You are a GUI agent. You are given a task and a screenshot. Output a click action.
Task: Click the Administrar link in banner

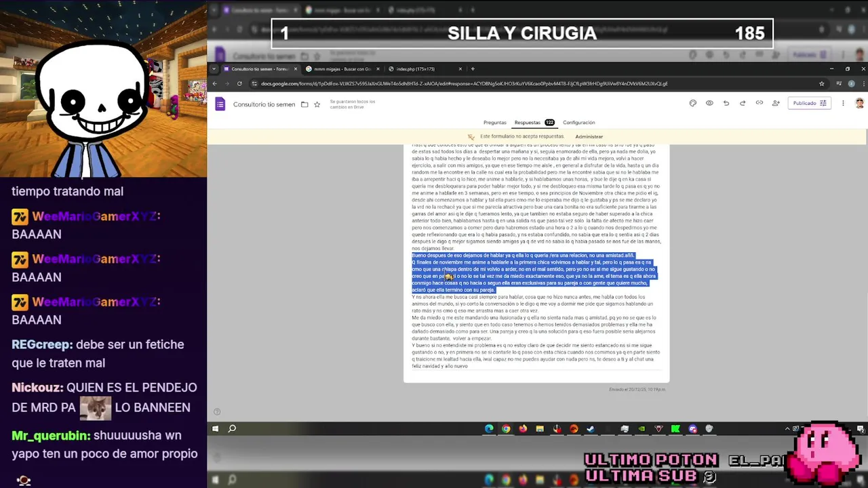pyautogui.click(x=589, y=136)
